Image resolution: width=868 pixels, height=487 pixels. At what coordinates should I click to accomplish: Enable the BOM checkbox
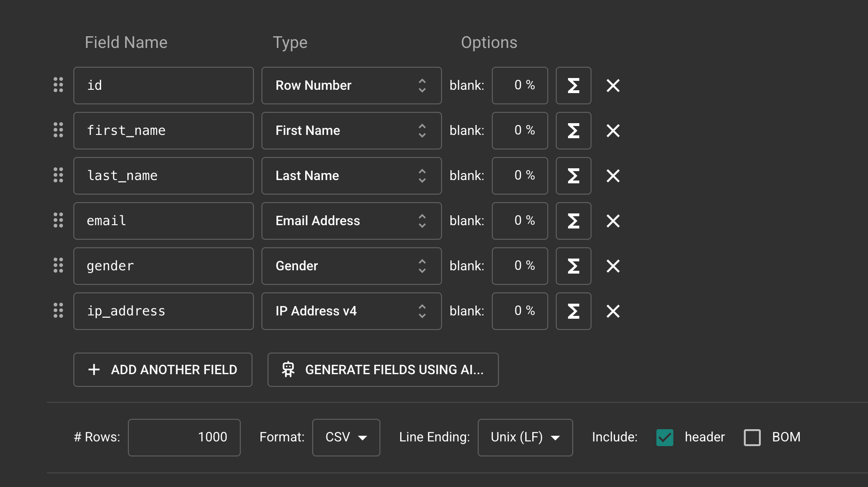point(752,437)
